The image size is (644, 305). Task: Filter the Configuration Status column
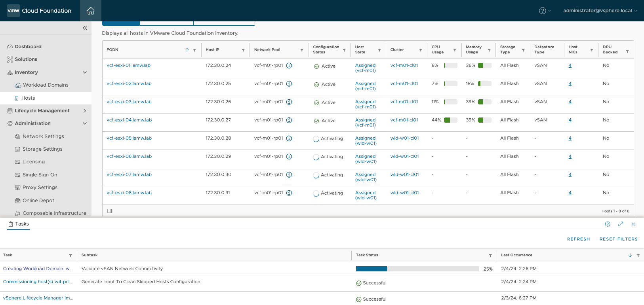[344, 50]
